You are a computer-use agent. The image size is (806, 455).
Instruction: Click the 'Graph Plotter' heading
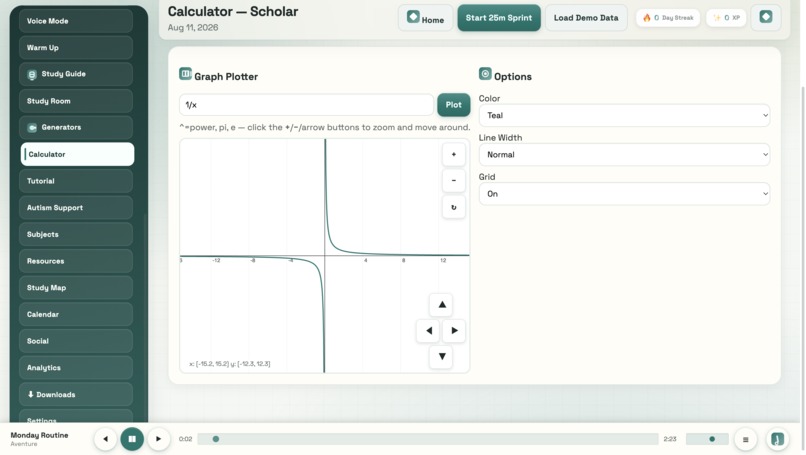(226, 77)
